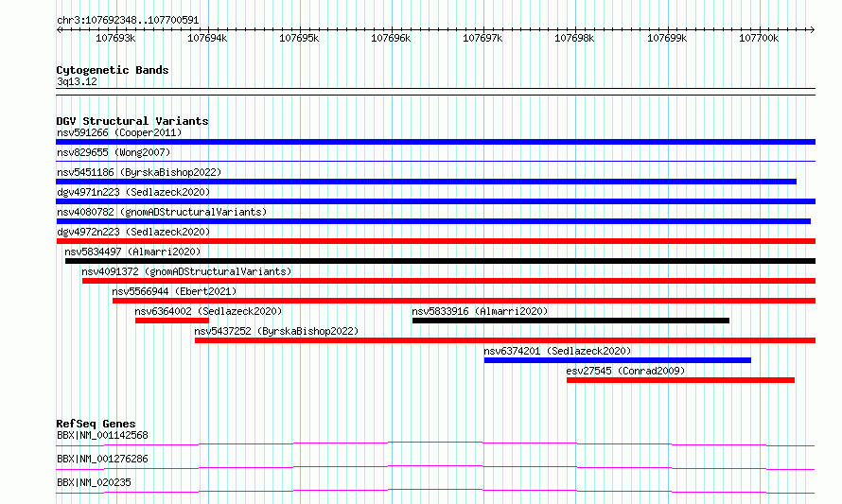Click the short nsv6364002 (Sedlazeck2020) red bar

pyautogui.click(x=172, y=321)
